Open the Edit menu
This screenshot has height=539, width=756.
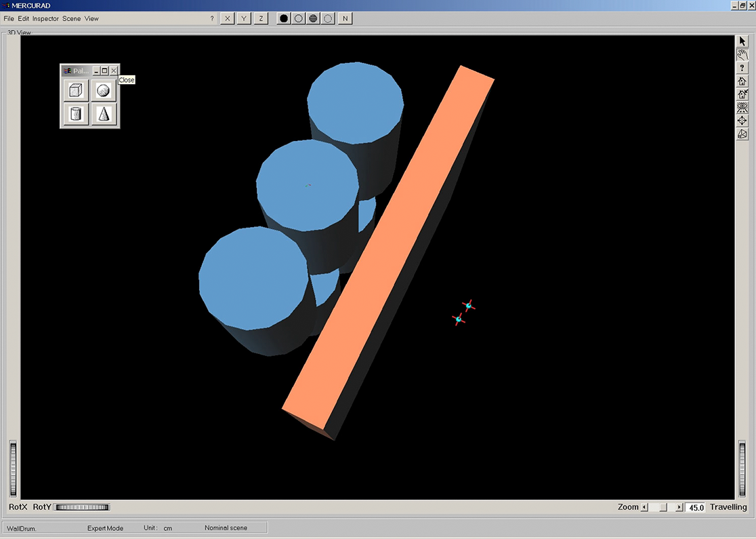(x=23, y=18)
